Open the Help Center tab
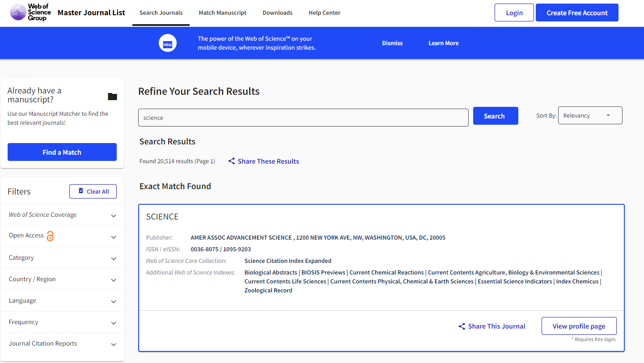This screenshot has width=644, height=363. pyautogui.click(x=325, y=13)
